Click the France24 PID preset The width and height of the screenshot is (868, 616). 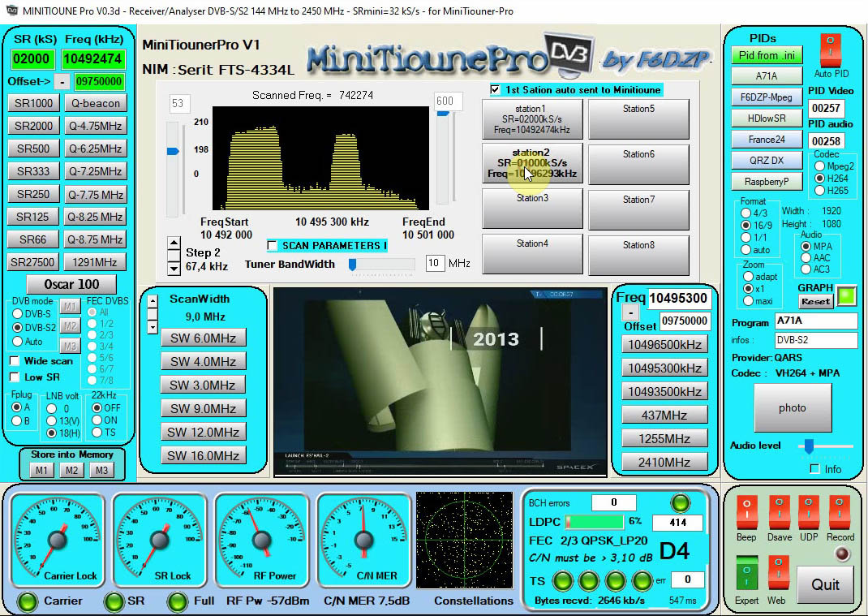[x=767, y=139]
